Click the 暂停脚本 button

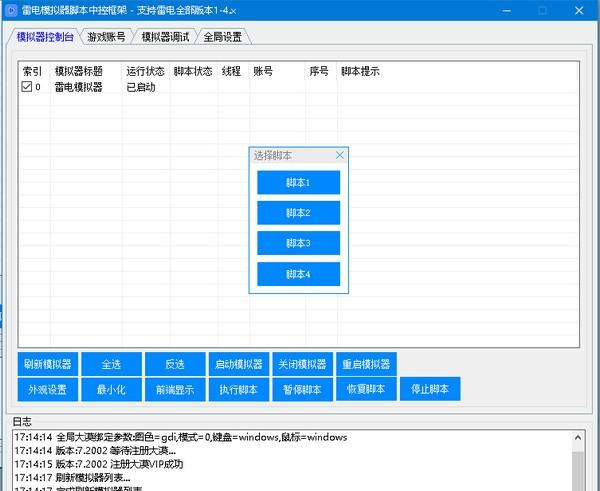(x=303, y=390)
